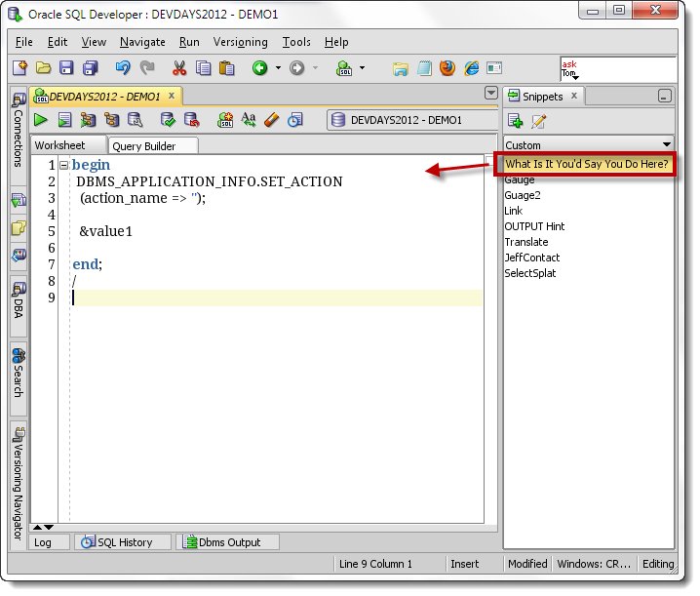
Task: Show the Dbms Output tab
Action: click(228, 542)
